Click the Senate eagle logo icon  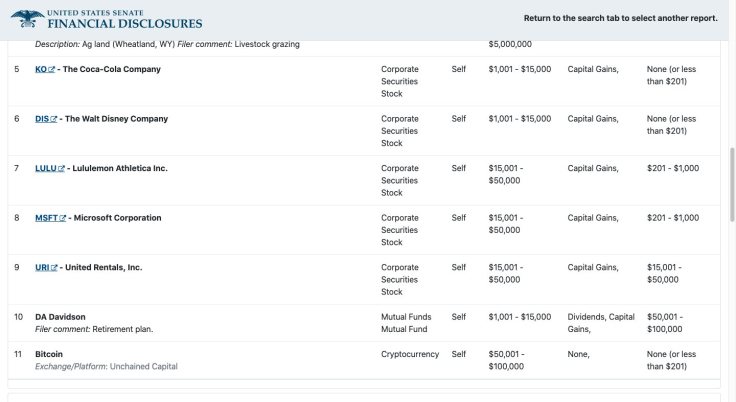click(28, 19)
